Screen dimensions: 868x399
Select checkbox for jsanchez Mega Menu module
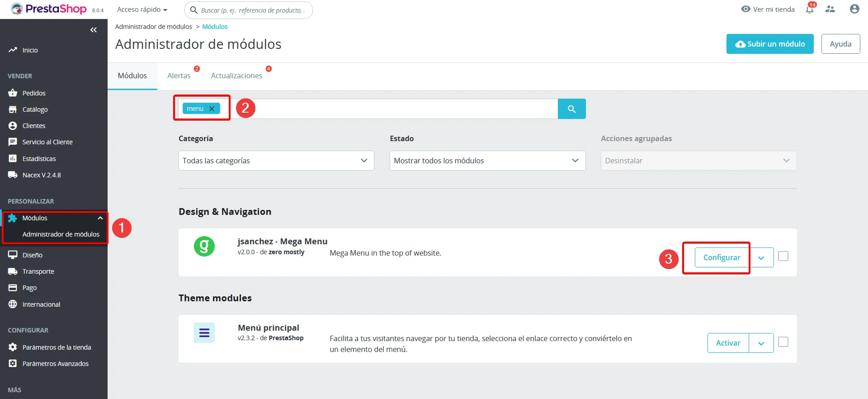783,256
